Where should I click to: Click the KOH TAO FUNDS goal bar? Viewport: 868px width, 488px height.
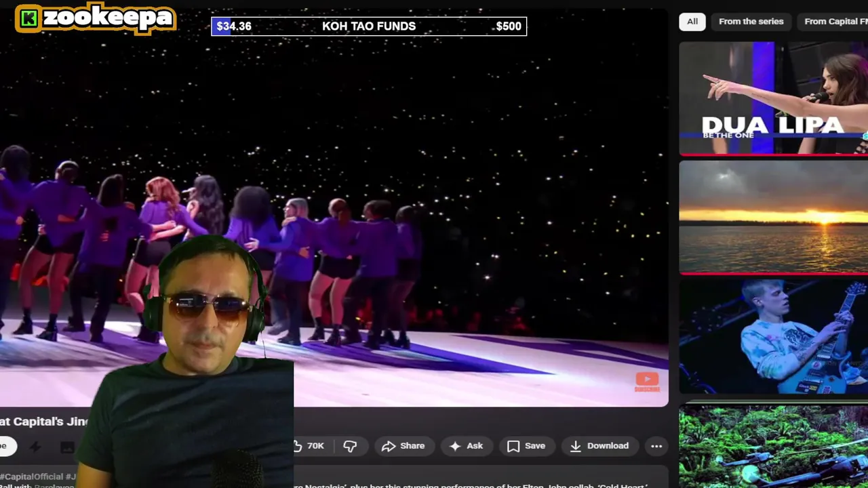[x=369, y=26]
